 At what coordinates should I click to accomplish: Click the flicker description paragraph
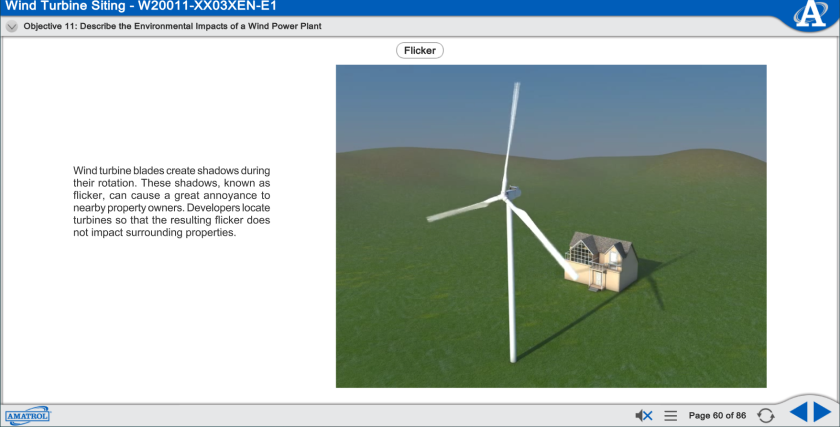pyautogui.click(x=171, y=201)
